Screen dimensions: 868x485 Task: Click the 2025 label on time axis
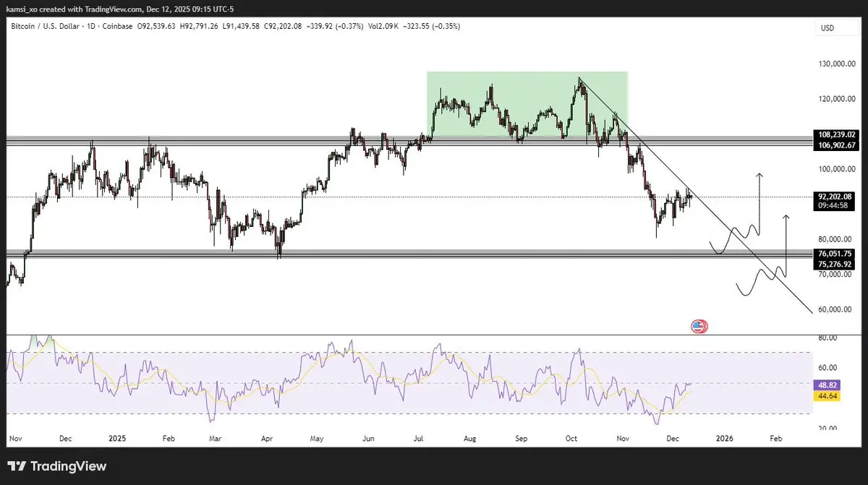117,438
